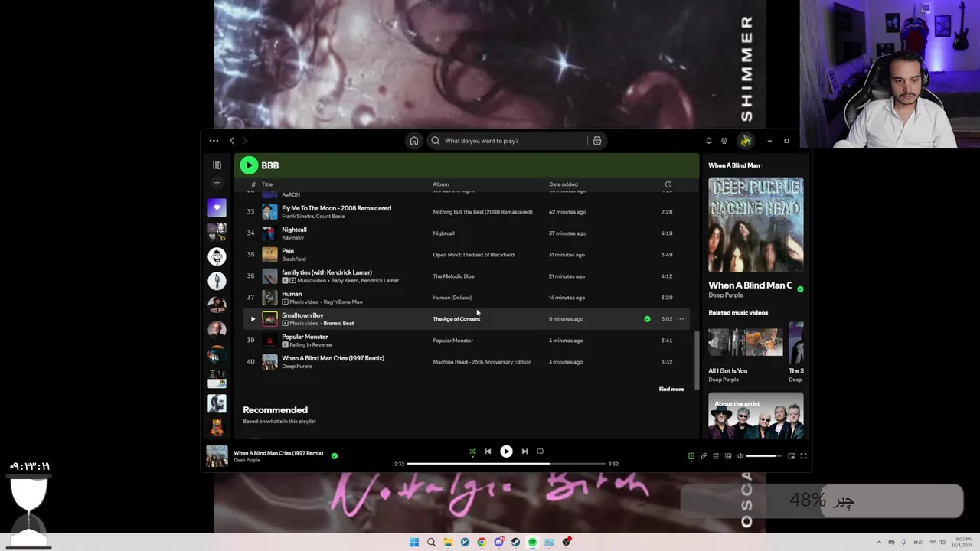Select track family ties with Kendrick Lamar
Image resolution: width=980 pixels, height=551 pixels.
pos(327,272)
